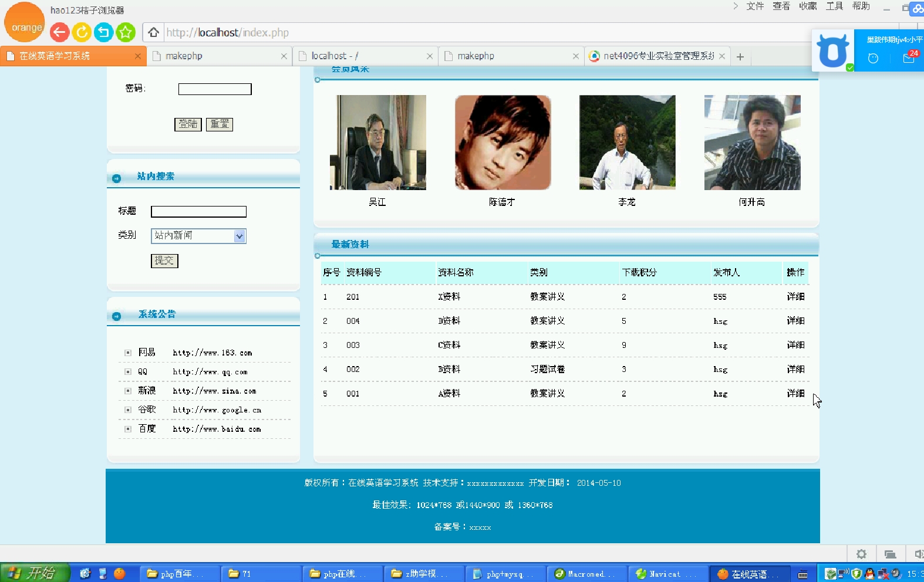Viewport: 924px width, 582px height.
Task: Click the keyboard icon on the taskbar
Action: (802, 574)
